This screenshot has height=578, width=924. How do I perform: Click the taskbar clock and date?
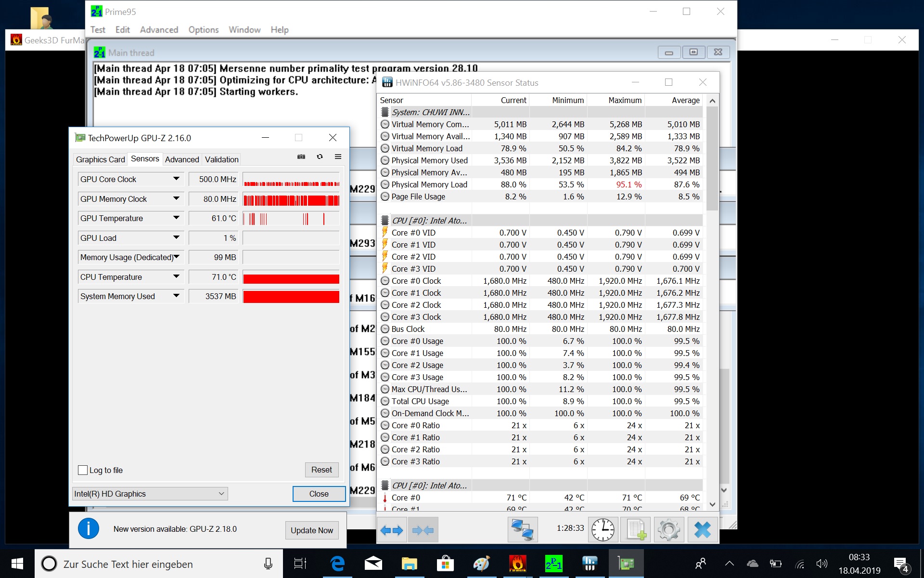(x=860, y=564)
